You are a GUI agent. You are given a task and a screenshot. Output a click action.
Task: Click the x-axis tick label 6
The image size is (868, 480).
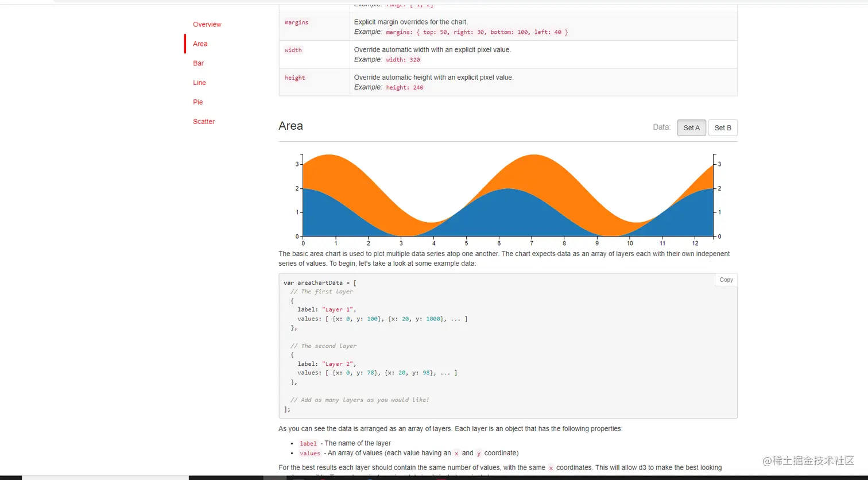point(499,243)
